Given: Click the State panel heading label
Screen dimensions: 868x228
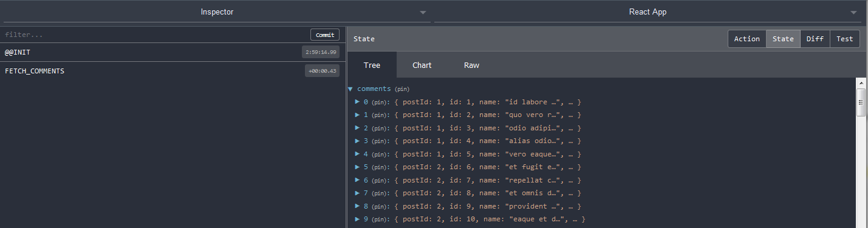Looking at the screenshot, I should [364, 39].
